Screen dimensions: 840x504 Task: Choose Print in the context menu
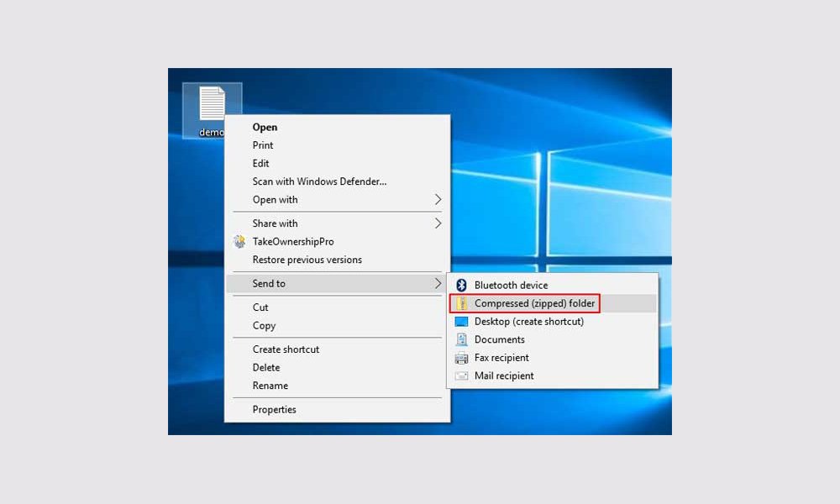click(337, 145)
